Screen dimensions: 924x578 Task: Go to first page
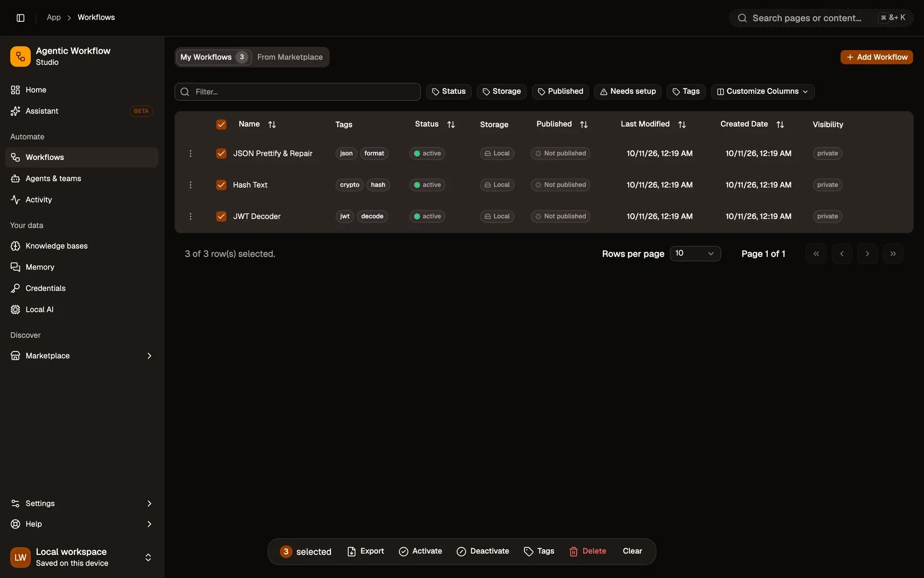(x=816, y=254)
